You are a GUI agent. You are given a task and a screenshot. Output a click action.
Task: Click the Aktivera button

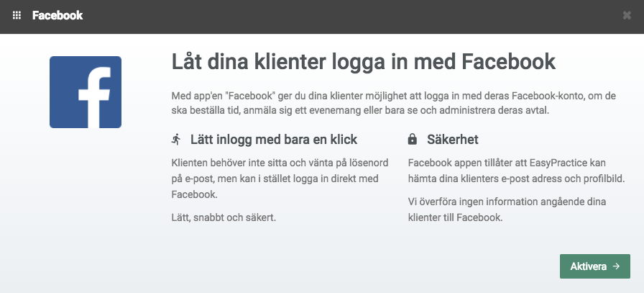594,266
